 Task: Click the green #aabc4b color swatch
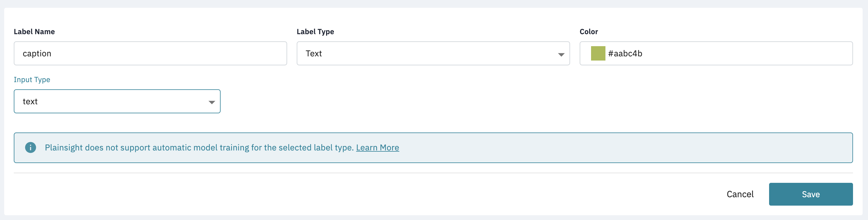pos(598,53)
